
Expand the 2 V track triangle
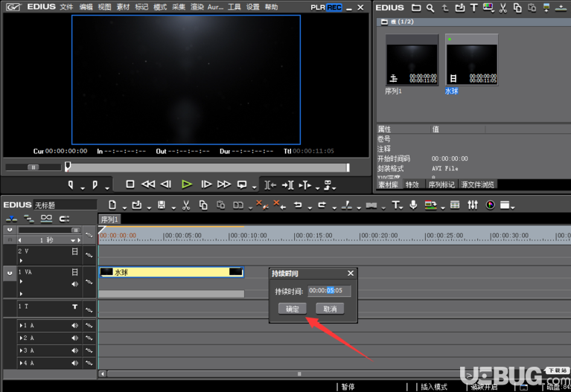click(x=21, y=260)
